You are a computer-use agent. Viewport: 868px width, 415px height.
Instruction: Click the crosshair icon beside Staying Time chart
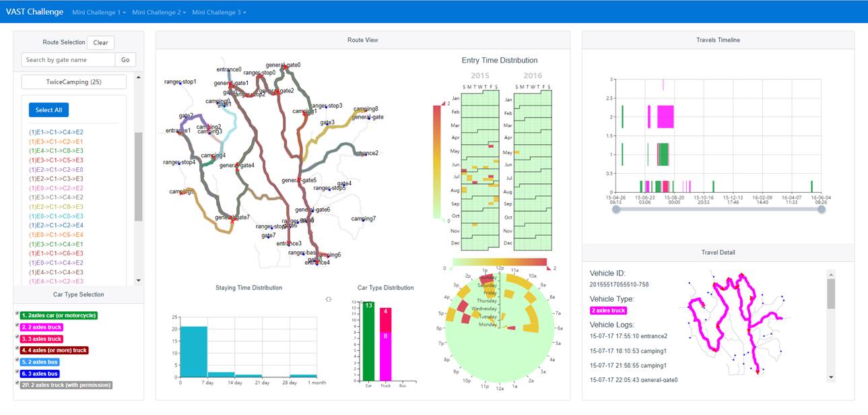[329, 299]
